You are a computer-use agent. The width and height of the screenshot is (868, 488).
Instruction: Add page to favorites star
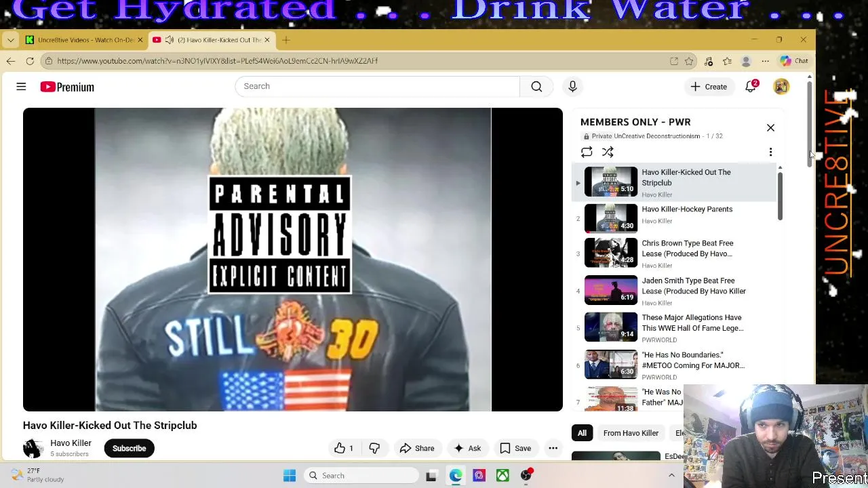coord(689,61)
